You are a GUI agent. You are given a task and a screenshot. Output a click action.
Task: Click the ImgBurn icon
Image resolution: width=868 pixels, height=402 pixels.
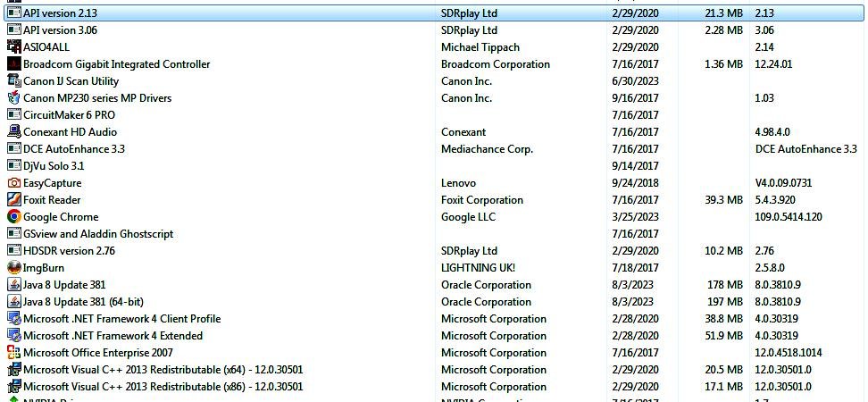click(x=14, y=267)
